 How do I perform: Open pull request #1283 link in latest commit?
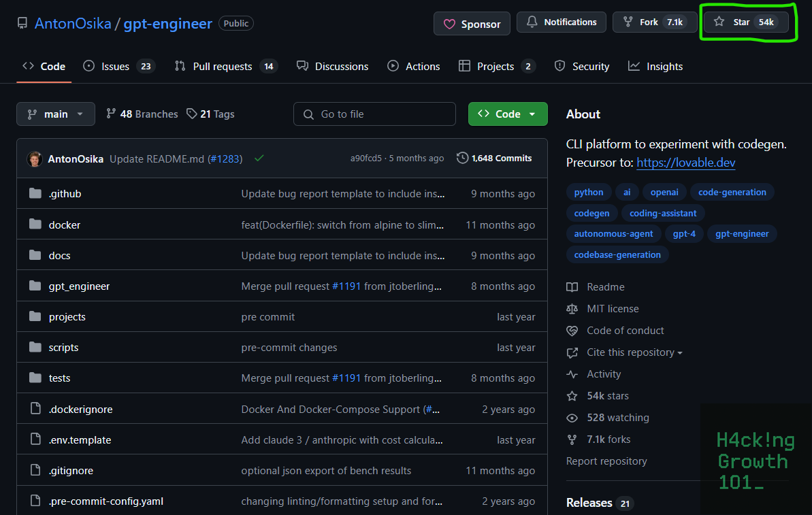click(225, 159)
